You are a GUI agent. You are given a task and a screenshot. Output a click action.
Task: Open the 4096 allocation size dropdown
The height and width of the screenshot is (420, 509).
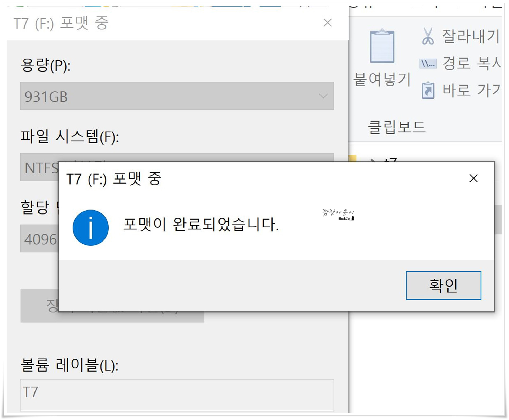pos(39,239)
